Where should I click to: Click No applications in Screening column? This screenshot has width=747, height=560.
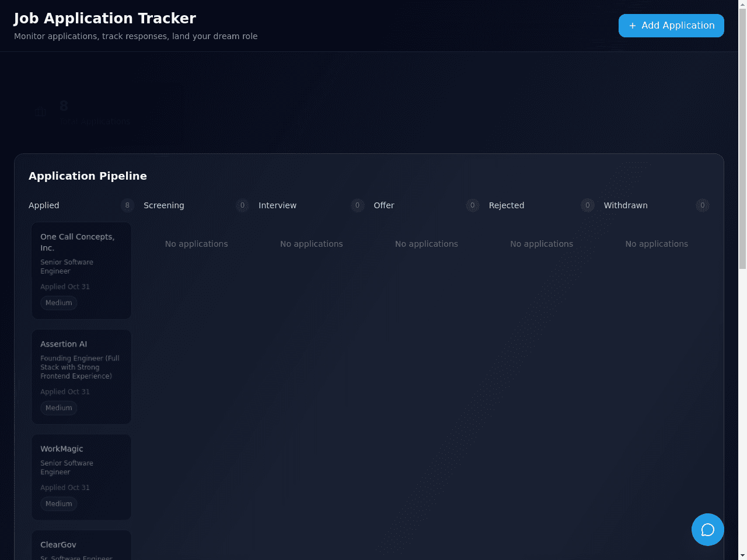[x=197, y=244]
